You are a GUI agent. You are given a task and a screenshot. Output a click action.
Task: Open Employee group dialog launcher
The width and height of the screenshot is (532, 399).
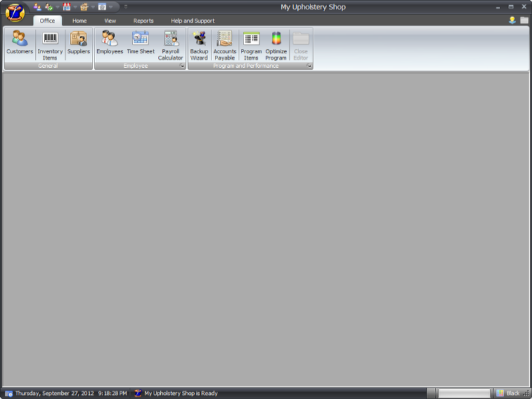[x=182, y=66]
